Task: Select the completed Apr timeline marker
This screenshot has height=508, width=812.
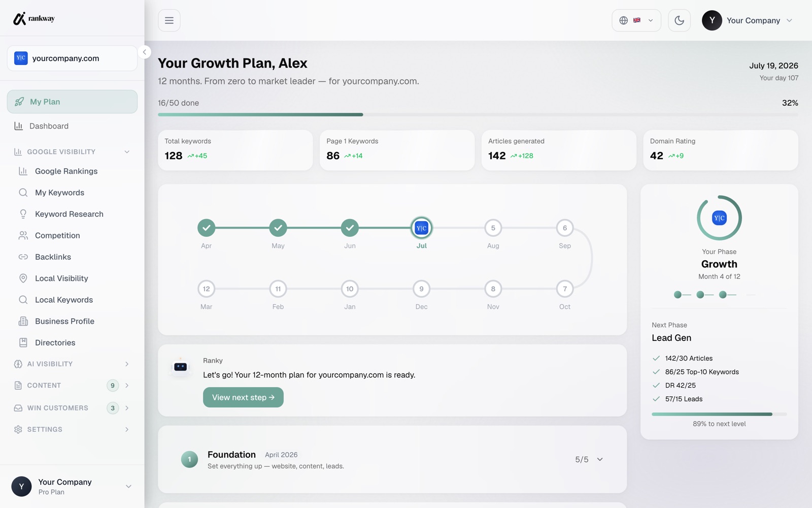Action: pyautogui.click(x=206, y=228)
